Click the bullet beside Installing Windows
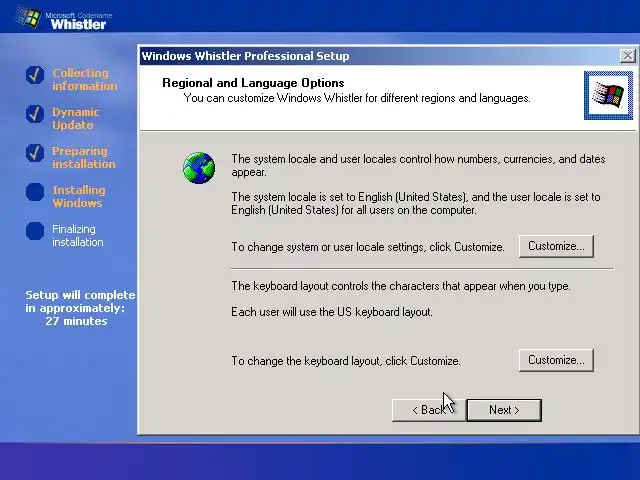Viewport: 640px width, 480px height. (35, 192)
